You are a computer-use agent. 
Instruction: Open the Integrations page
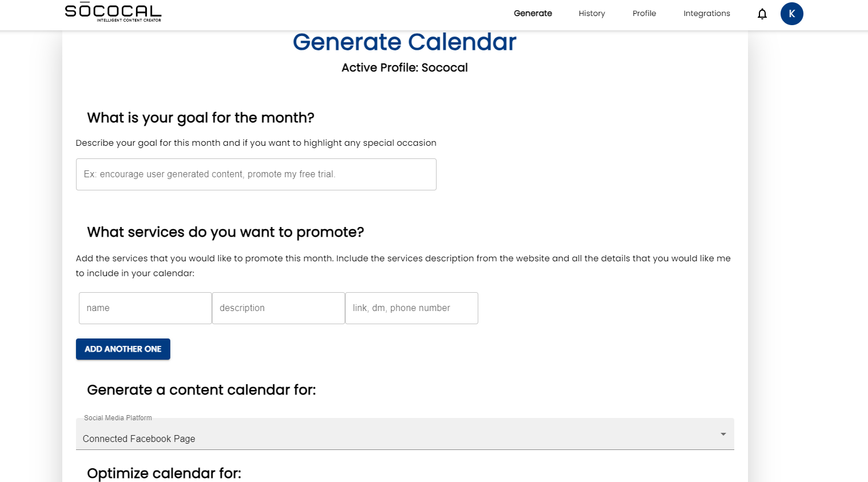706,13
